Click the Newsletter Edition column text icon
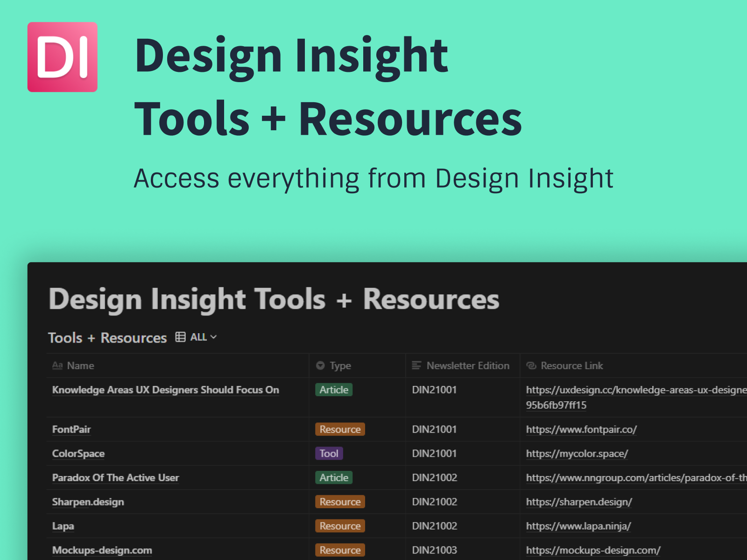The width and height of the screenshot is (747, 560). pyautogui.click(x=416, y=365)
